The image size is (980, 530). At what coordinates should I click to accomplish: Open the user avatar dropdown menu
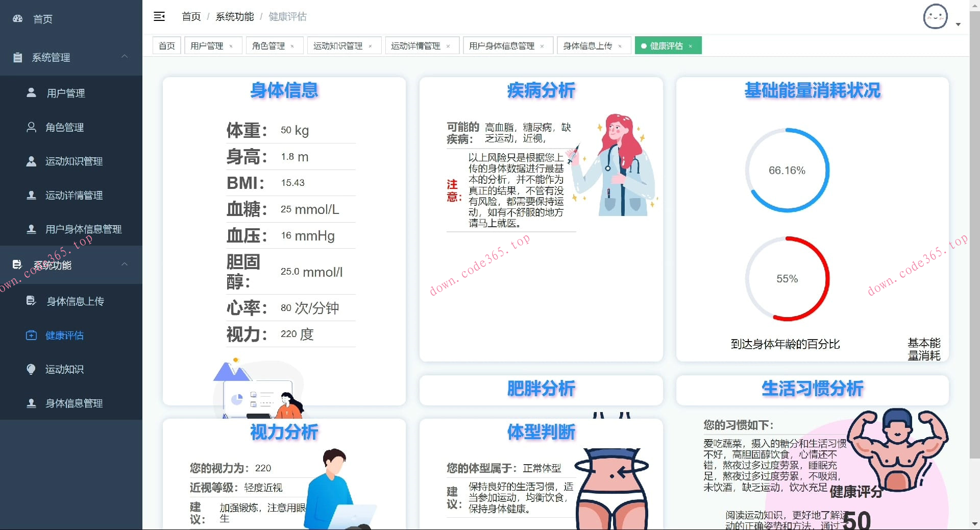click(x=935, y=16)
